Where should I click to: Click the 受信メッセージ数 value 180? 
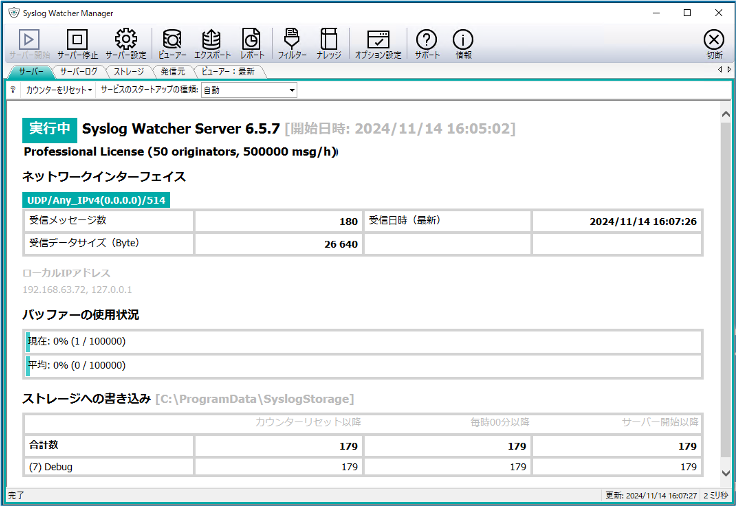pos(348,222)
